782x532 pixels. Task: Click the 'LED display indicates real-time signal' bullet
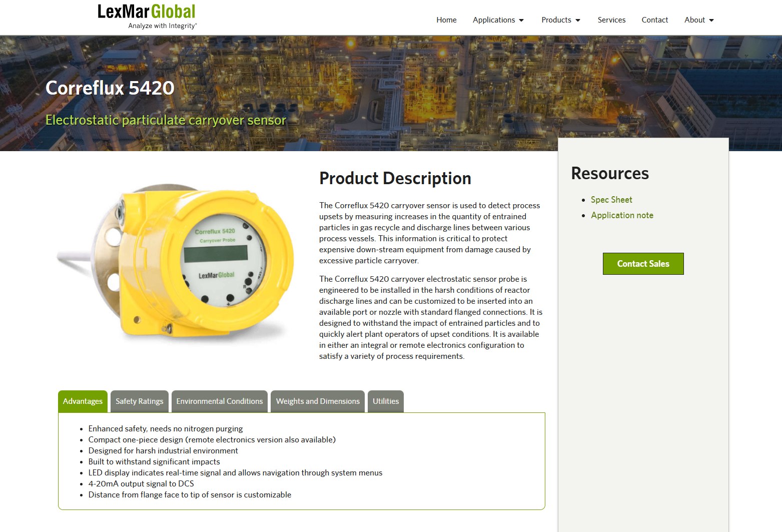click(235, 473)
